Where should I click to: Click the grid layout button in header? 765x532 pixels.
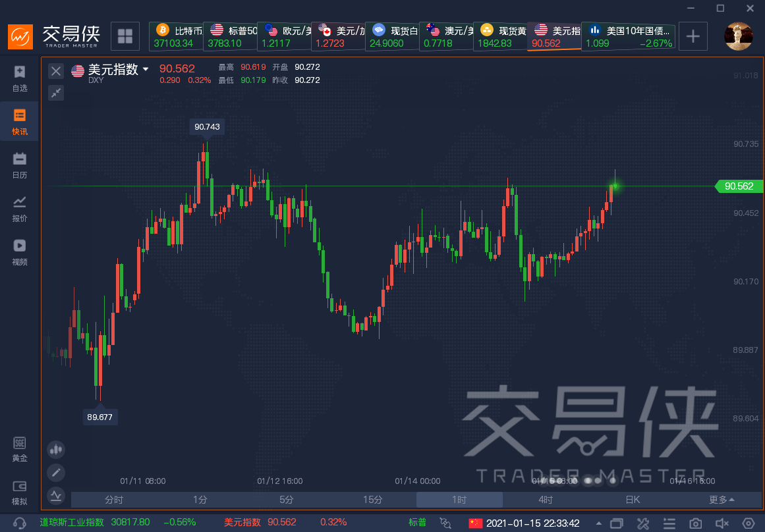[125, 36]
